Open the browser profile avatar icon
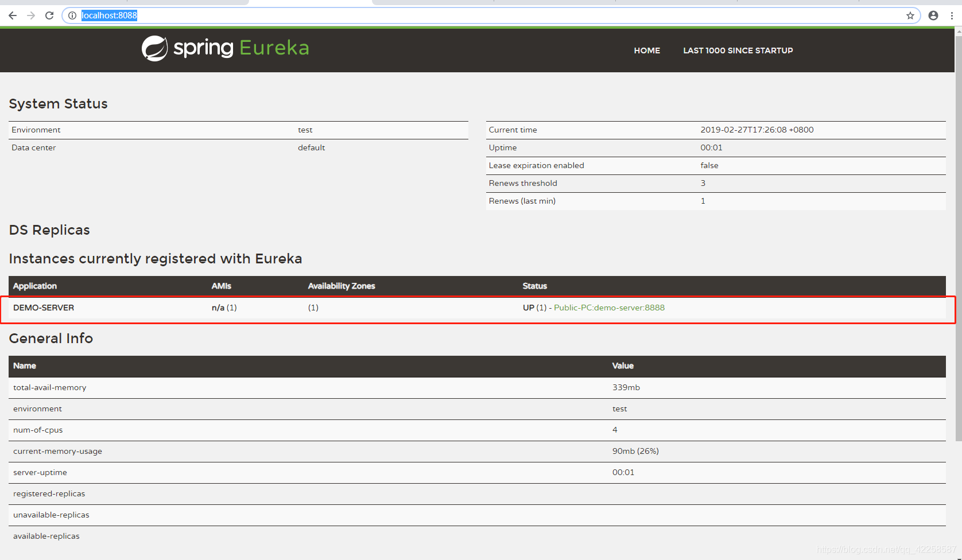 pyautogui.click(x=933, y=15)
